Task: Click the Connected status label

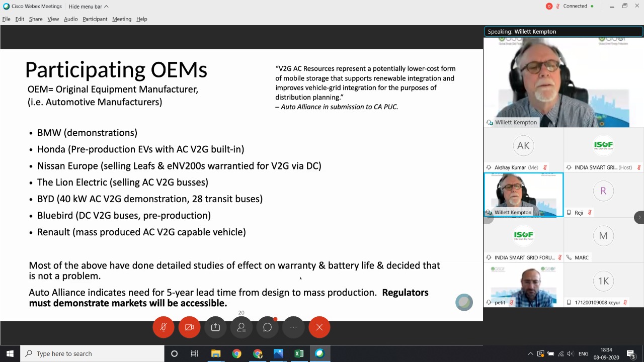Action: (575, 6)
